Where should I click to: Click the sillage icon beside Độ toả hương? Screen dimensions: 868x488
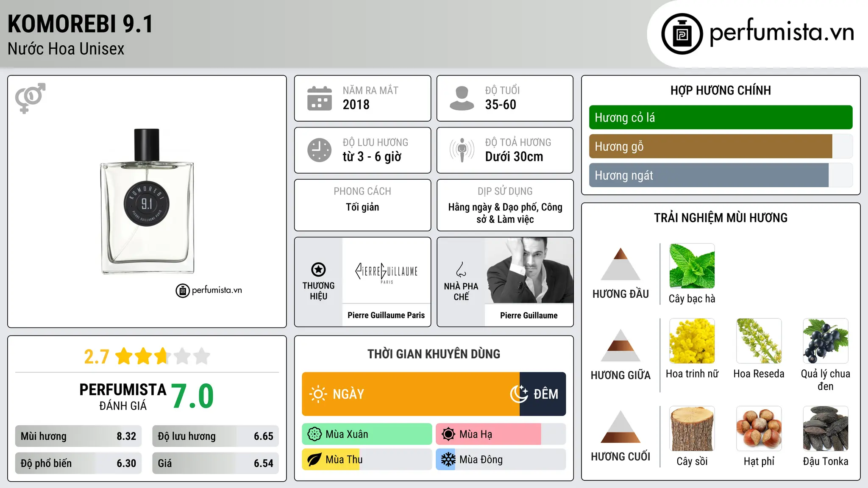click(462, 150)
